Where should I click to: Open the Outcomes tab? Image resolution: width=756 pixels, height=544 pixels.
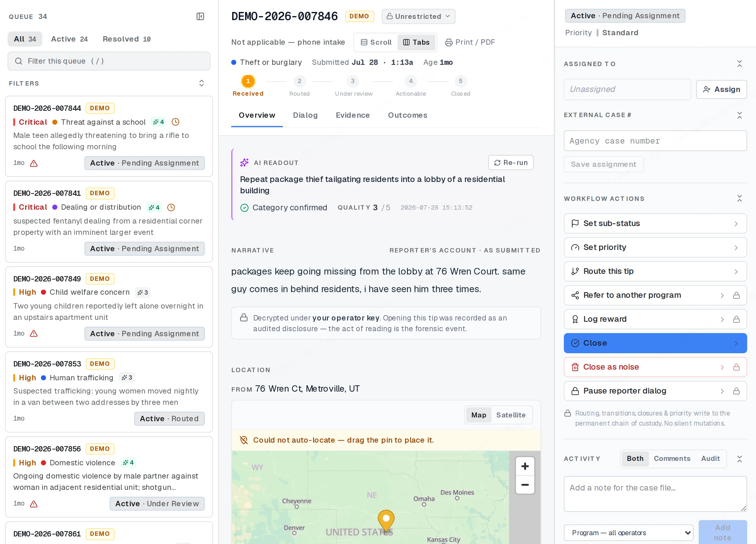pyautogui.click(x=407, y=115)
